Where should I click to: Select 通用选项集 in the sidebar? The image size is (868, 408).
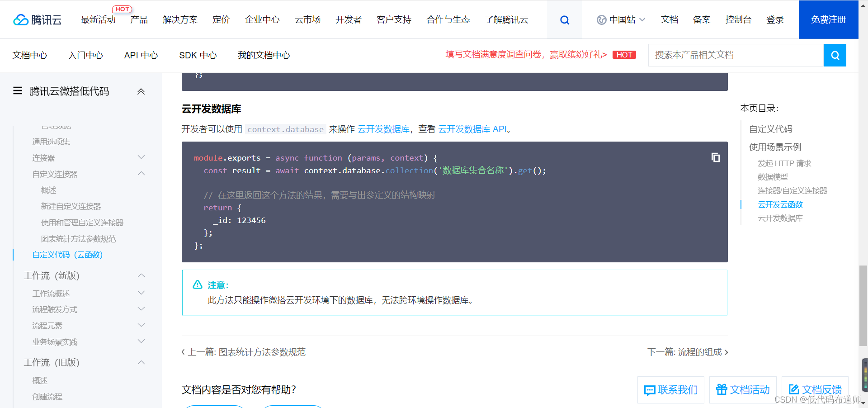(x=51, y=142)
